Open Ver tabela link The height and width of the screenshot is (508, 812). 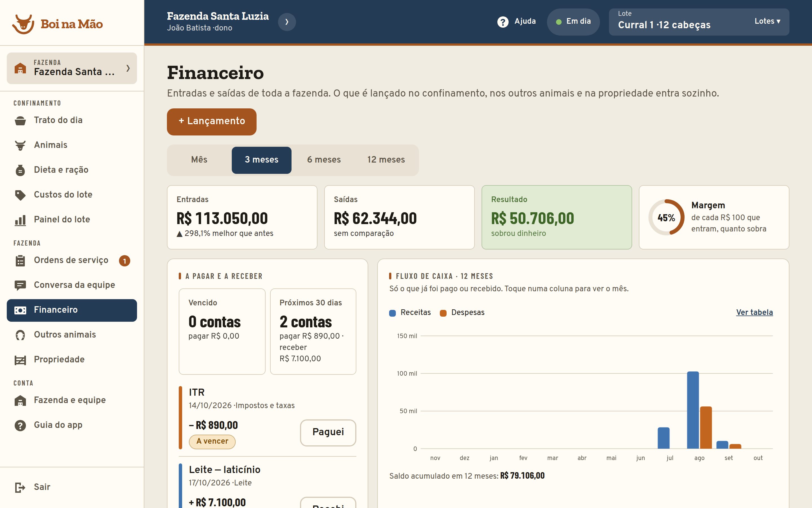pos(754,312)
